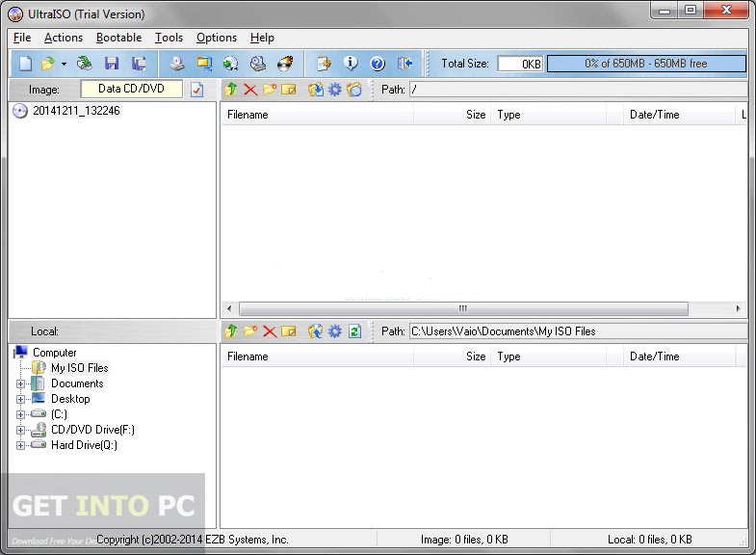756x555 pixels.
Task: Open the Help menu
Action: [x=262, y=38]
